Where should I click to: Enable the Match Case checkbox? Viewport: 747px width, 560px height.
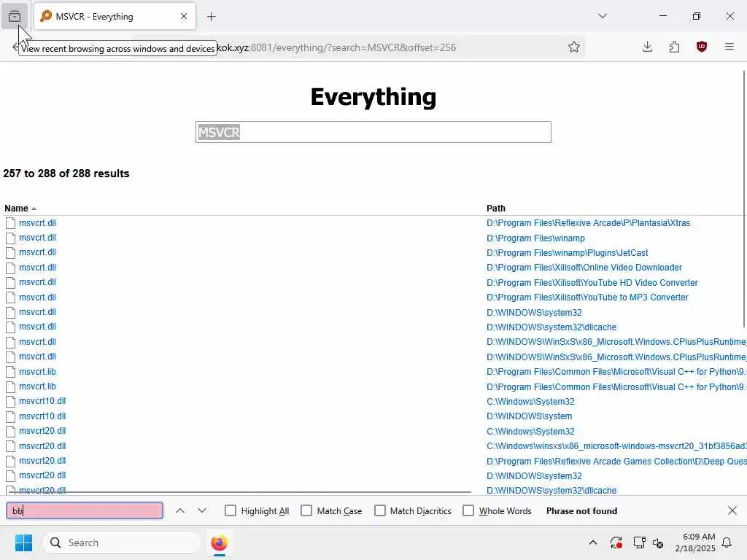tap(306, 510)
